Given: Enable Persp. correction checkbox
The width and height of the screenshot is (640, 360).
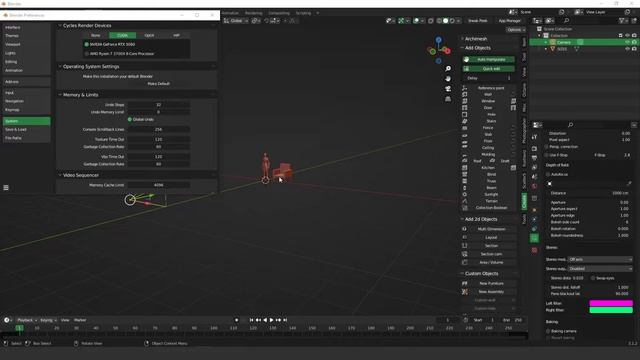Looking at the screenshot, I should [547, 147].
